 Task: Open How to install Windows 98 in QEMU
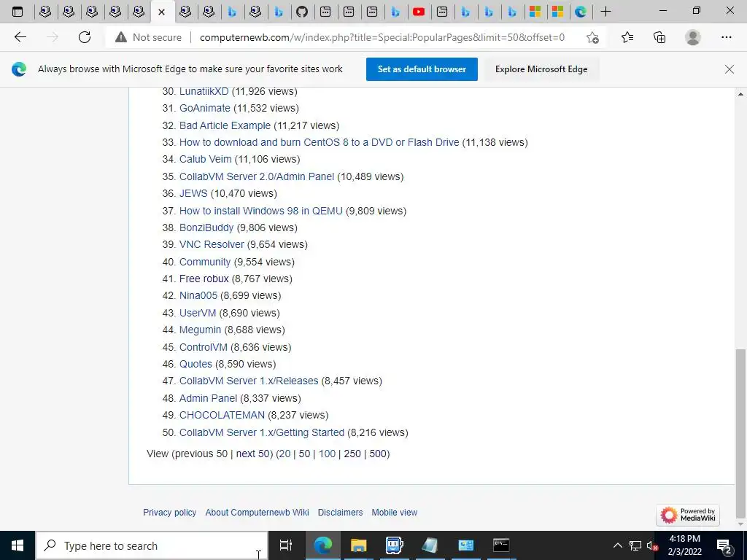pos(261,211)
